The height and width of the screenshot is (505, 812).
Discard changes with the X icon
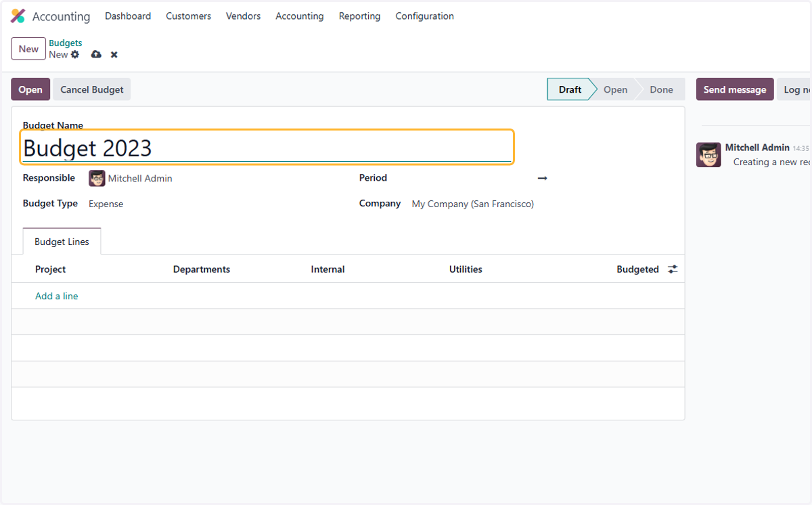click(x=114, y=55)
